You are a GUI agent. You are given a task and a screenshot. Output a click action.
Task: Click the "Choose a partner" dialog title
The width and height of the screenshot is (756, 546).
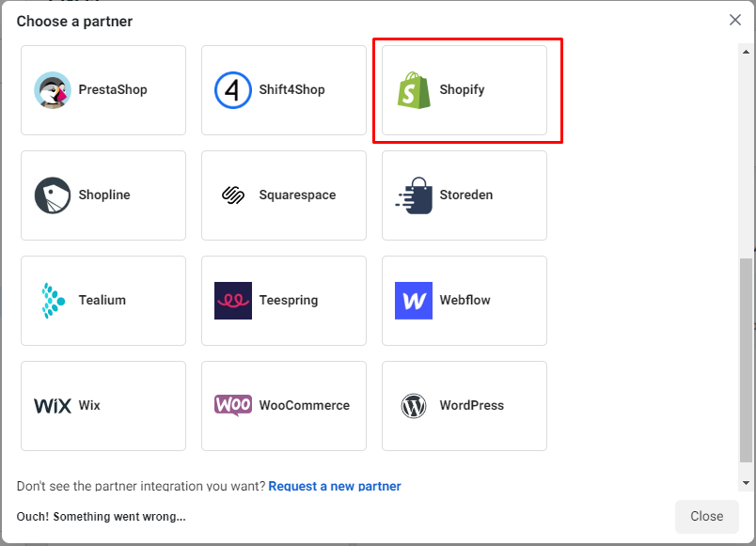(x=74, y=22)
